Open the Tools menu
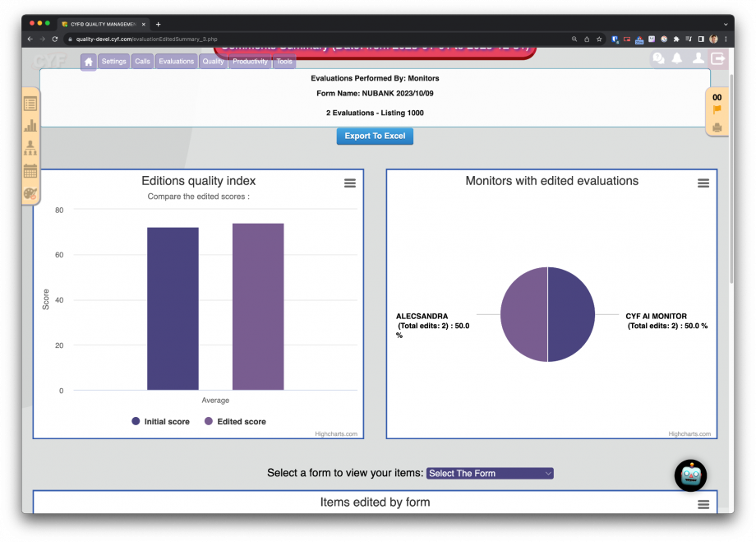Viewport: 756px width, 542px height. point(283,61)
